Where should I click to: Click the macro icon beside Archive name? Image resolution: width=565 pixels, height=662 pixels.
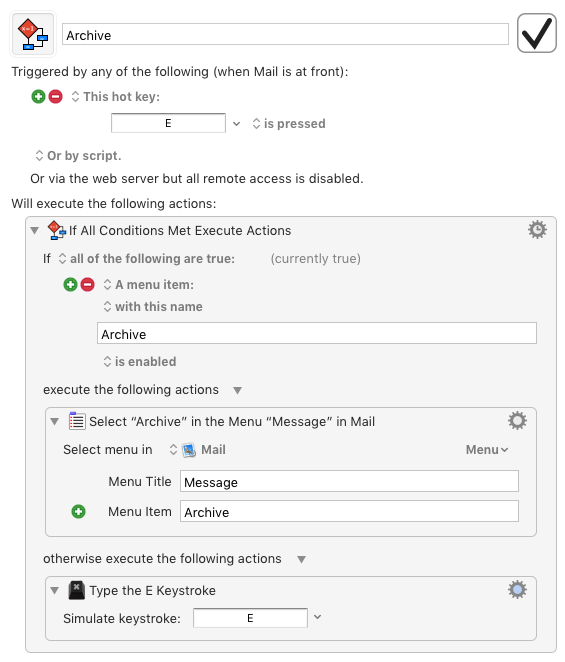pos(33,34)
